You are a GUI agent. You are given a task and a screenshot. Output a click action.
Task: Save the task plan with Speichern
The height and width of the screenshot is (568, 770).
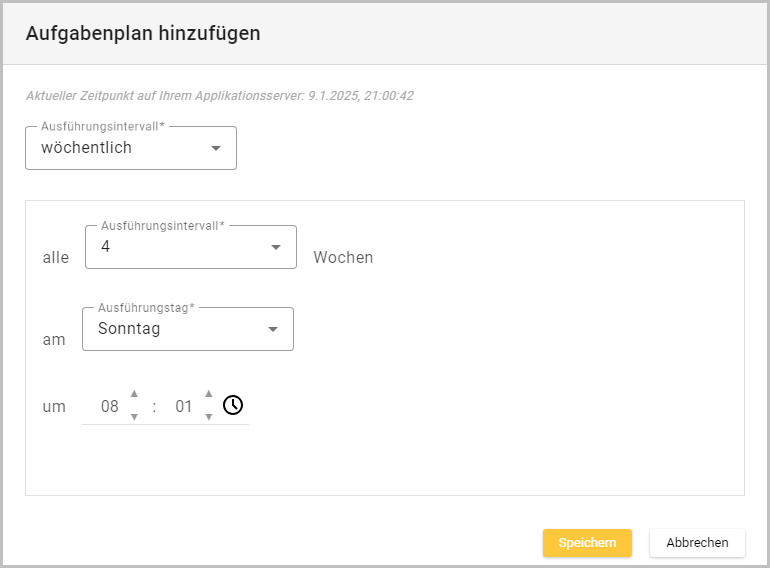click(587, 542)
